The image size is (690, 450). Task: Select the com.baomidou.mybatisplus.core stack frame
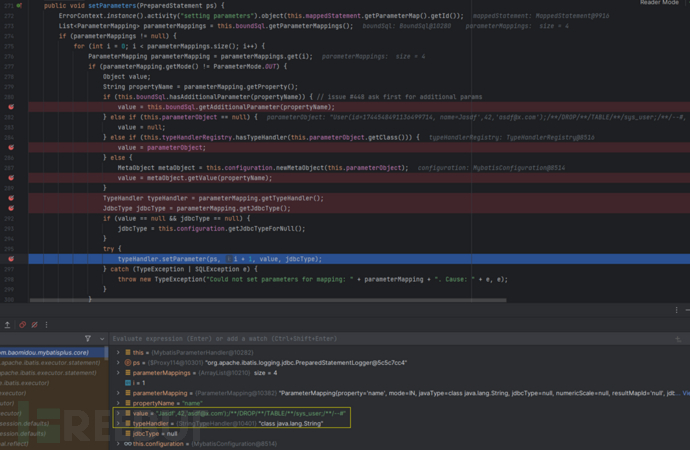click(50, 353)
